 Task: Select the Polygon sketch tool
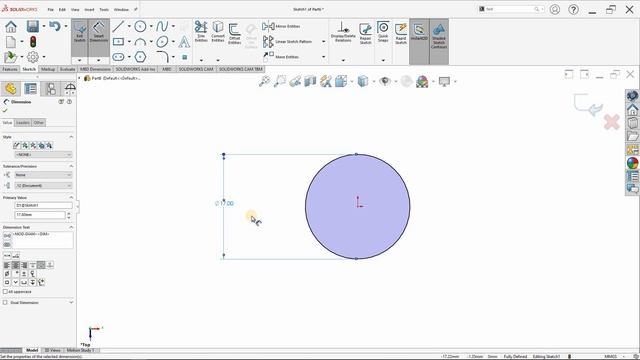point(140,57)
